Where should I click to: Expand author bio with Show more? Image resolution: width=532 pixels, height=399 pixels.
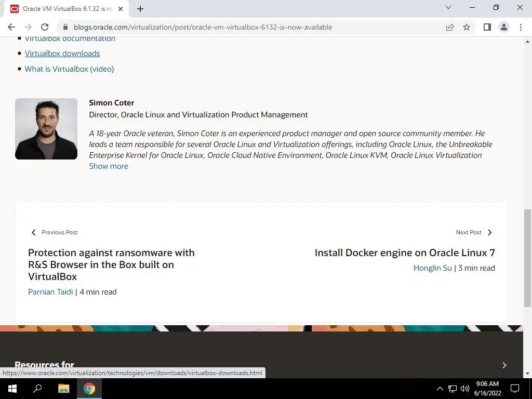pyautogui.click(x=109, y=166)
